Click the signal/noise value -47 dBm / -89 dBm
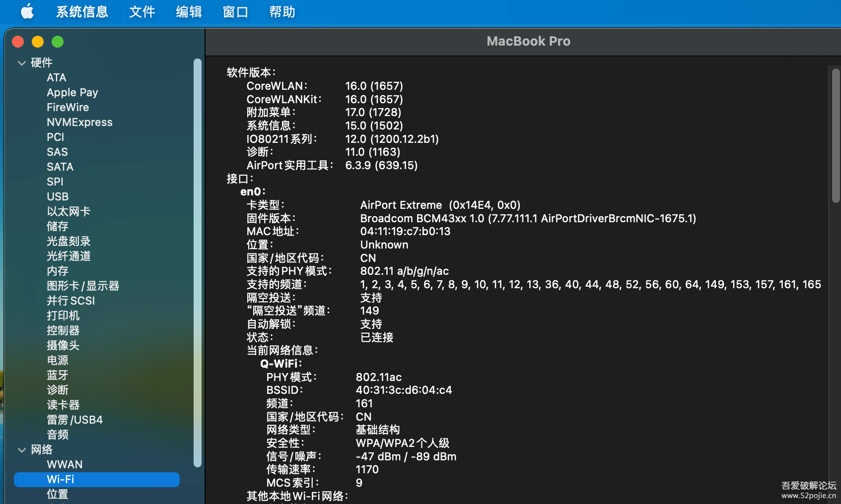841x504 pixels. coord(406,456)
